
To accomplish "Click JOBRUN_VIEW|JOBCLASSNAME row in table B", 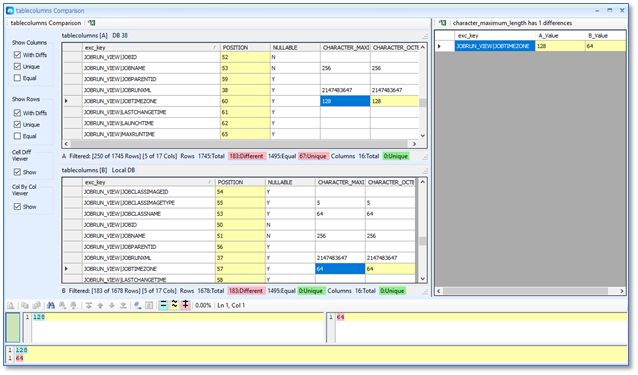I will coord(238,214).
